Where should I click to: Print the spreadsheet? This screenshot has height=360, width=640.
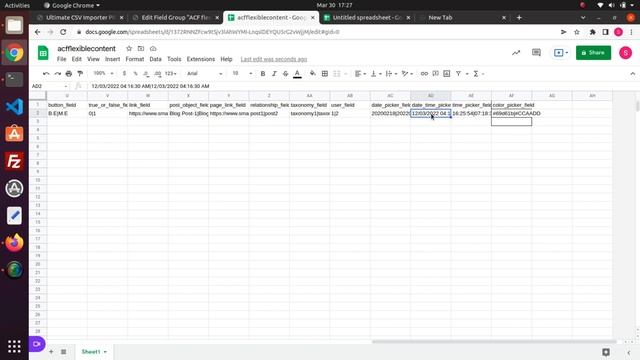pyautogui.click(x=69, y=73)
